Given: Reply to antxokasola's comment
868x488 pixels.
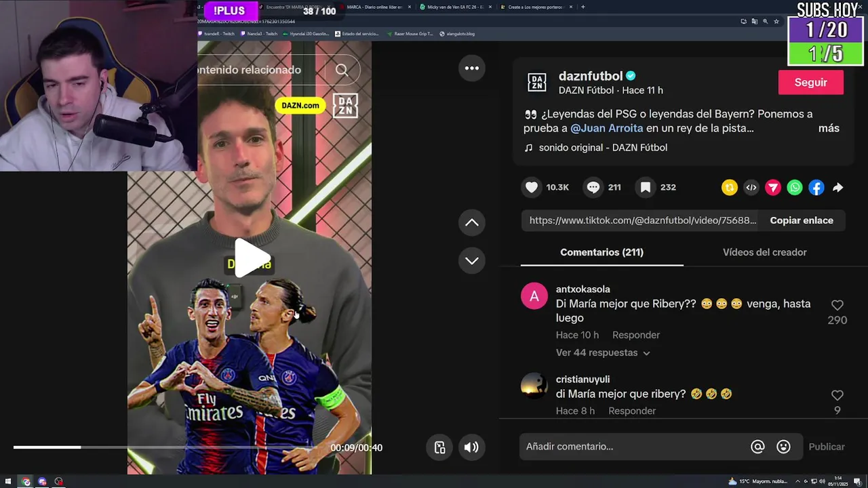Looking at the screenshot, I should tap(636, 335).
